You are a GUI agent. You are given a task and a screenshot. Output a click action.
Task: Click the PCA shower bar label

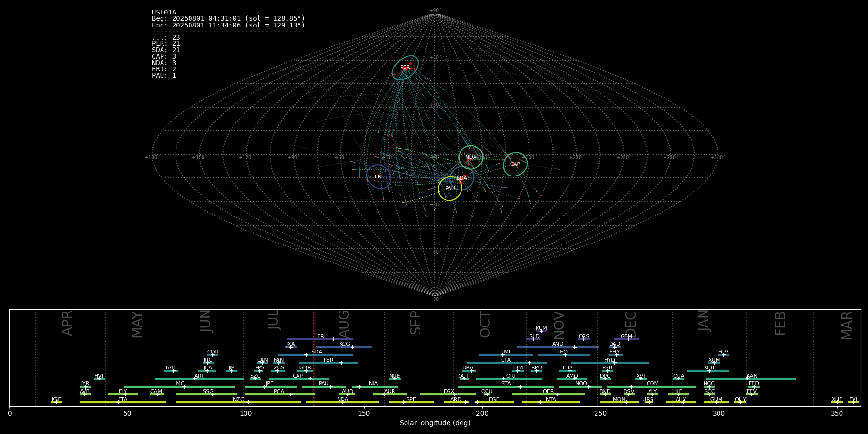coord(279,392)
